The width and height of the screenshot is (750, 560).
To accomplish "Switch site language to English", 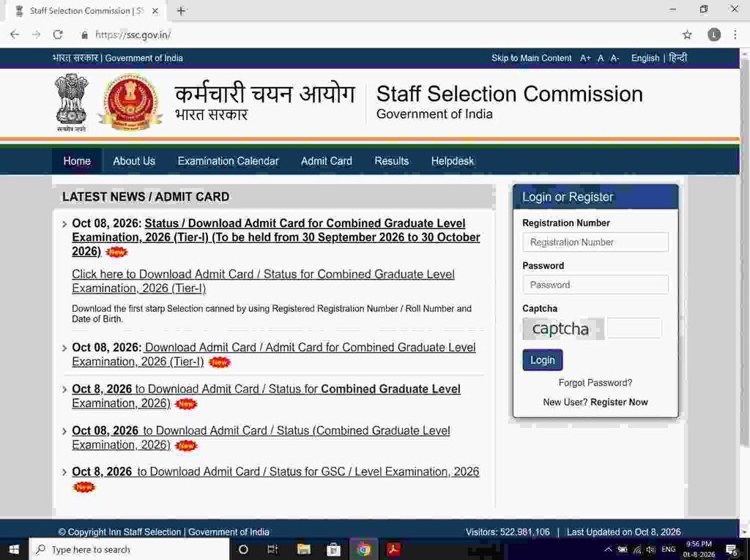I will pyautogui.click(x=645, y=59).
